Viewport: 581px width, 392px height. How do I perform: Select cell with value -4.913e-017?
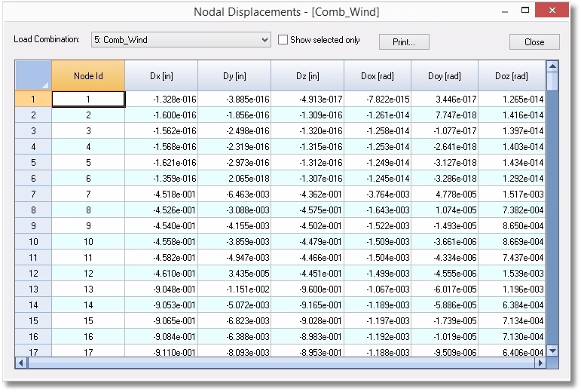(307, 100)
